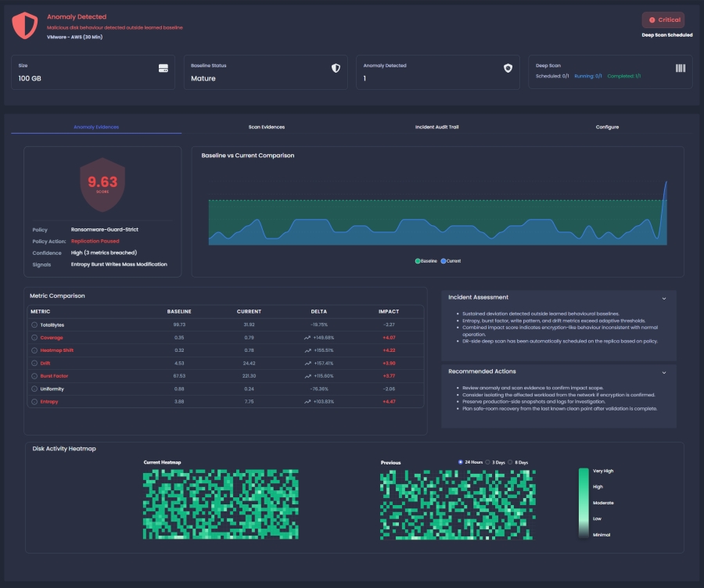Viewport: 704px width, 588px height.
Task: Click the shield icon on Baseline Status card
Action: (x=335, y=70)
